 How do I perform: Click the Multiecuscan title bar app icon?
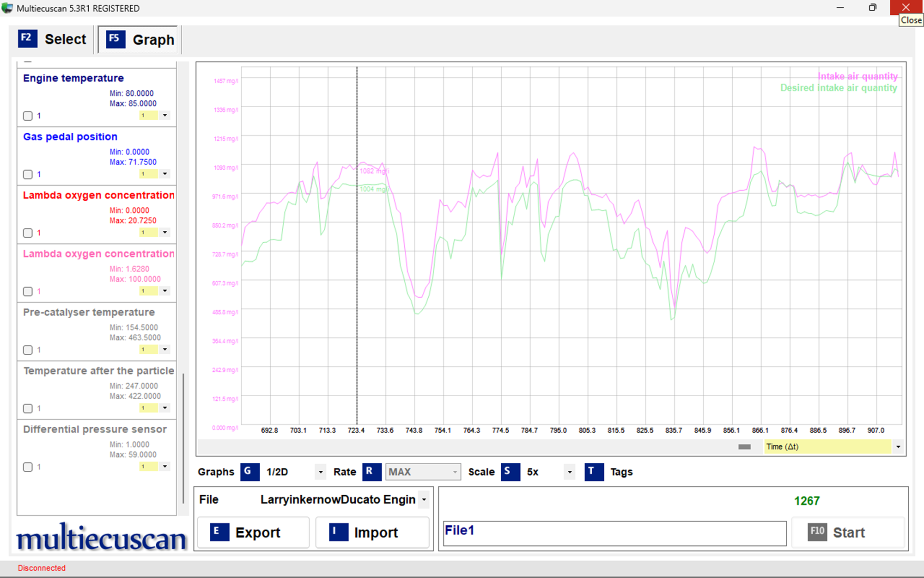(7, 8)
